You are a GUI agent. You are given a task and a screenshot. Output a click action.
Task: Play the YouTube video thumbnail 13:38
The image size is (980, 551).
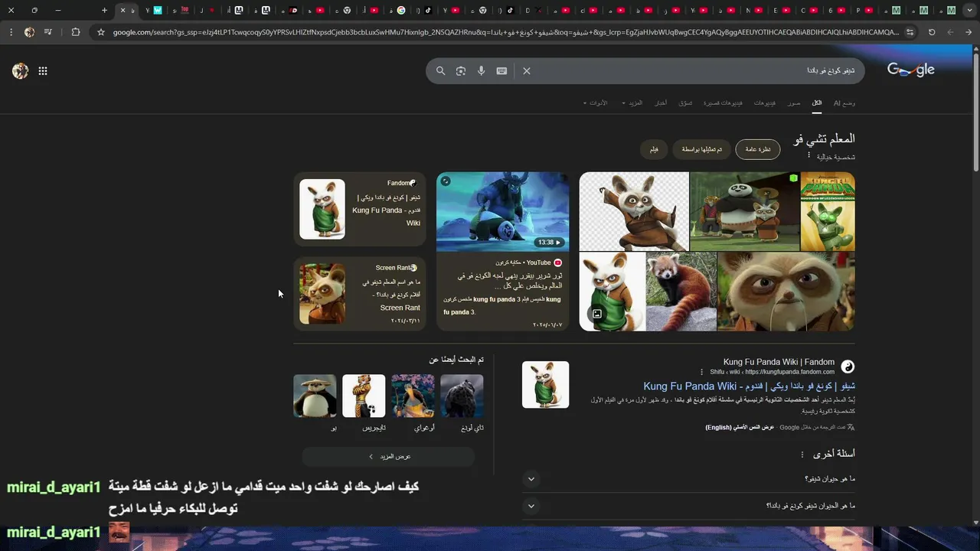tap(503, 211)
